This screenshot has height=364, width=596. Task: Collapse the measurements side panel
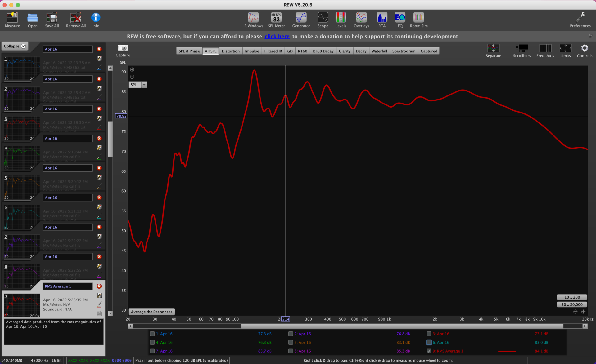click(15, 46)
